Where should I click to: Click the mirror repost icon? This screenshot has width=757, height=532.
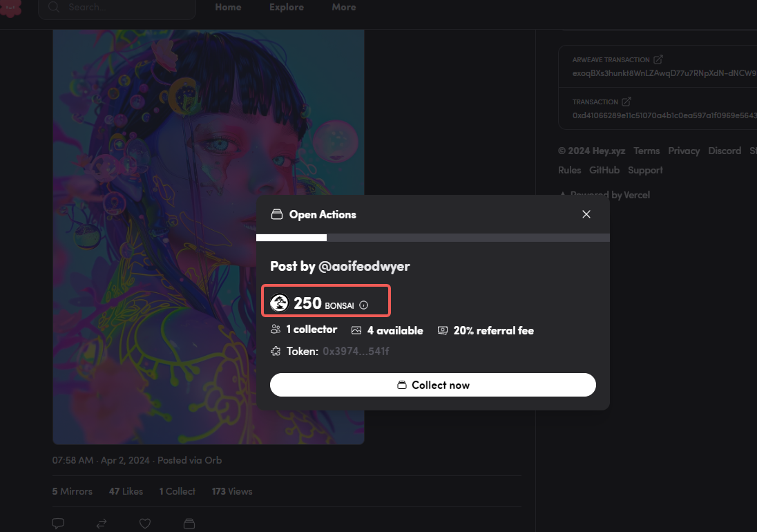pyautogui.click(x=102, y=524)
